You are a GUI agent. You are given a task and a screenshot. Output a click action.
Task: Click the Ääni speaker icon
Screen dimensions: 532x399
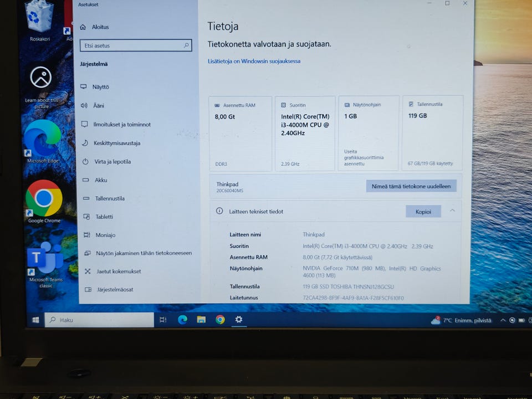[x=84, y=105]
